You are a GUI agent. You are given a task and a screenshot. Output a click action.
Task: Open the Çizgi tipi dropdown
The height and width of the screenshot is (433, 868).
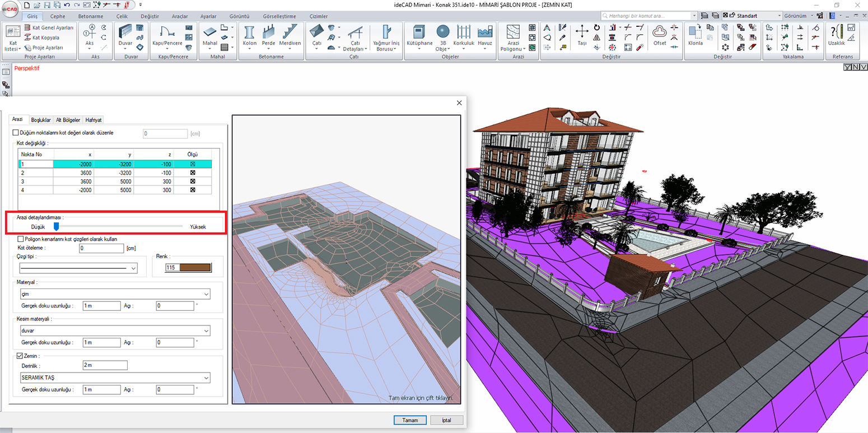click(133, 268)
